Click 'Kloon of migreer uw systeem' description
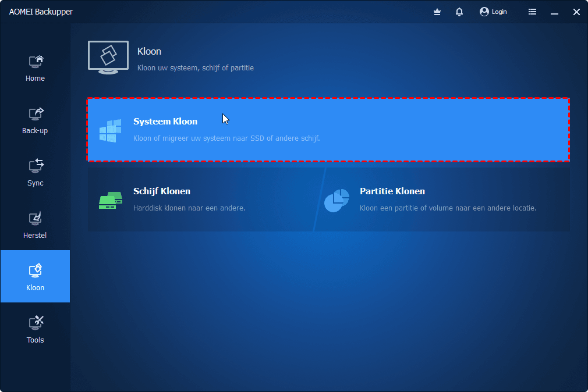 pyautogui.click(x=226, y=138)
